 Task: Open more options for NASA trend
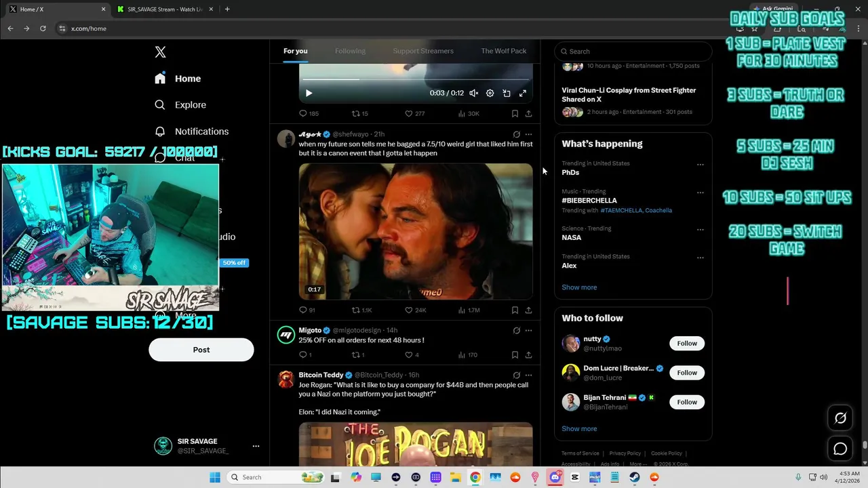click(x=701, y=230)
